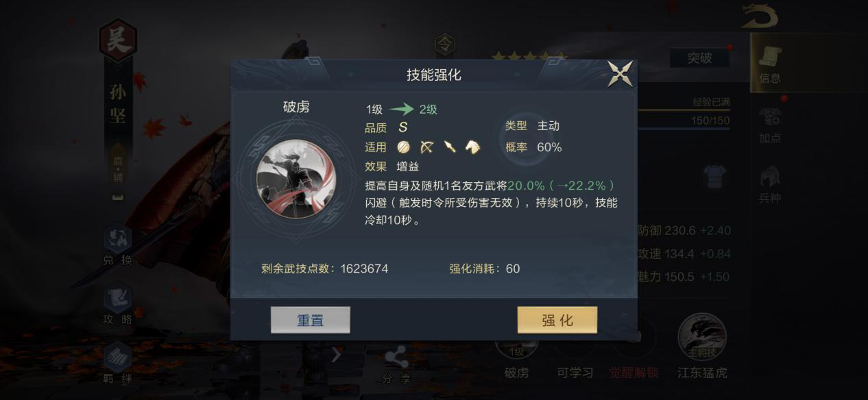Open the 加点 armor tab
Image resolution: width=868 pixels, height=400 pixels.
(x=770, y=125)
